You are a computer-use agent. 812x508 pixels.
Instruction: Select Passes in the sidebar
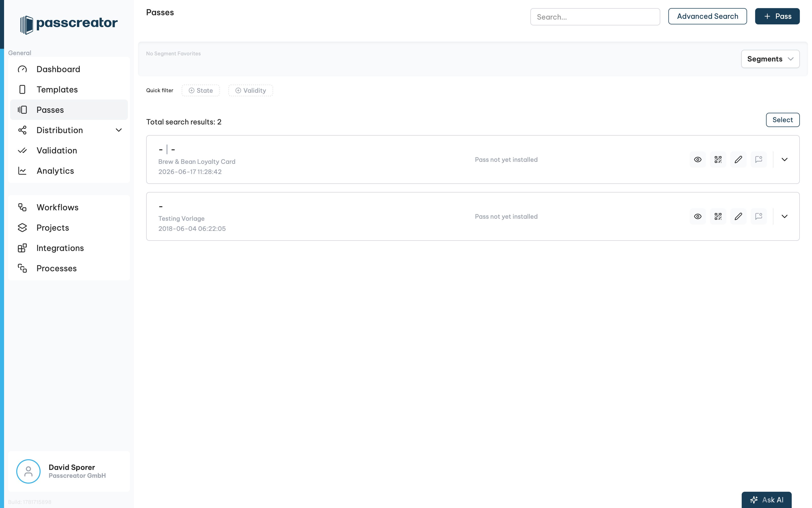point(69,110)
